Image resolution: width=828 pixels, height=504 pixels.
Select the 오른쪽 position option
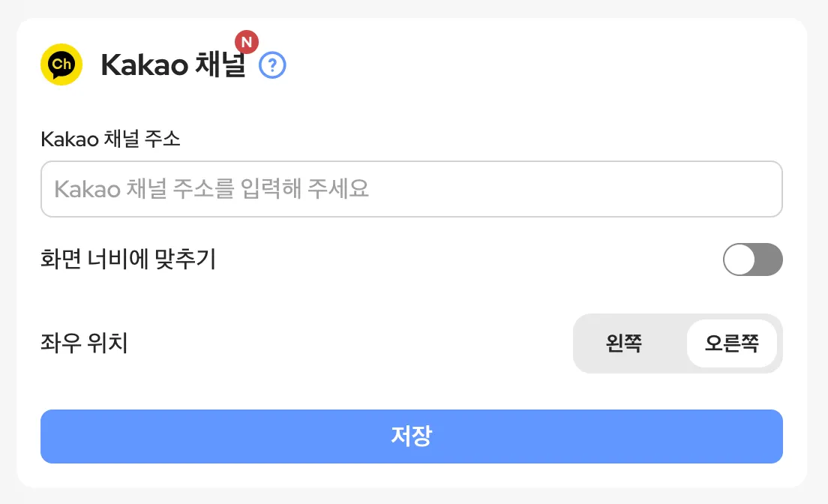731,343
